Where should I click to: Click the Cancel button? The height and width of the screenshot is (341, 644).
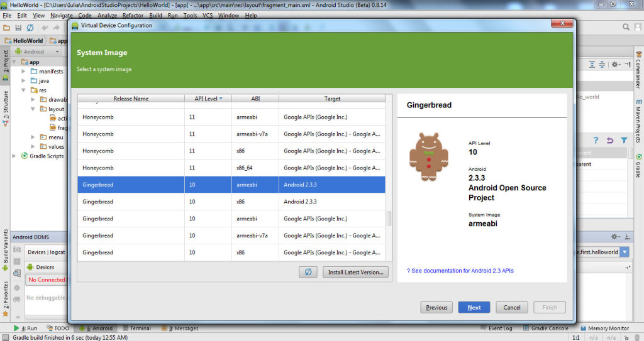[512, 307]
